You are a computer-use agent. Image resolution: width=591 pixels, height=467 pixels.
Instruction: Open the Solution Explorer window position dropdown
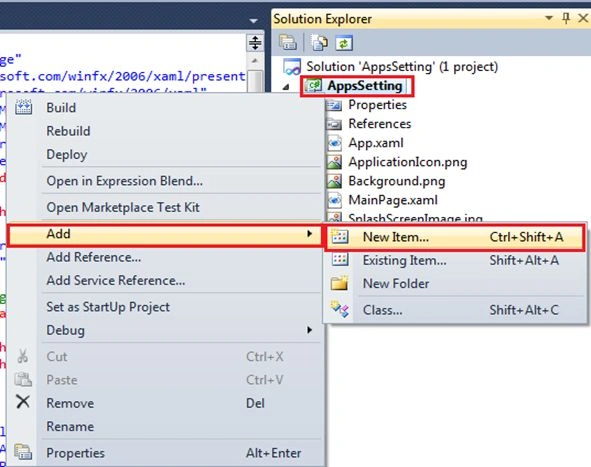pyautogui.click(x=549, y=18)
